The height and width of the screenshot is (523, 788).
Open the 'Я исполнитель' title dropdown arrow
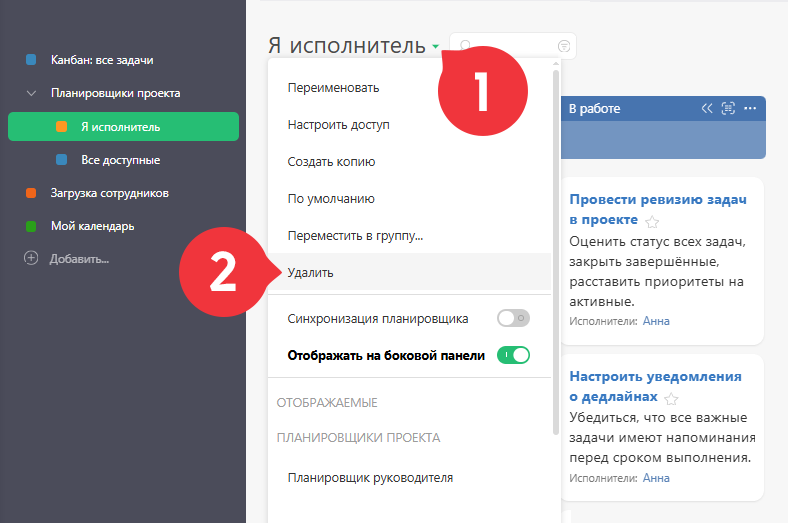435,47
